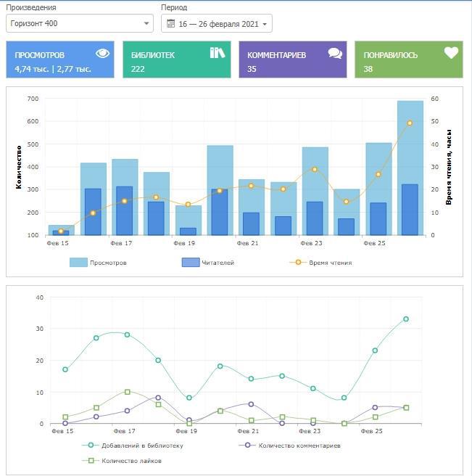
Task: Click the speech bubbles icon on Комментариев card
Action: coord(334,53)
